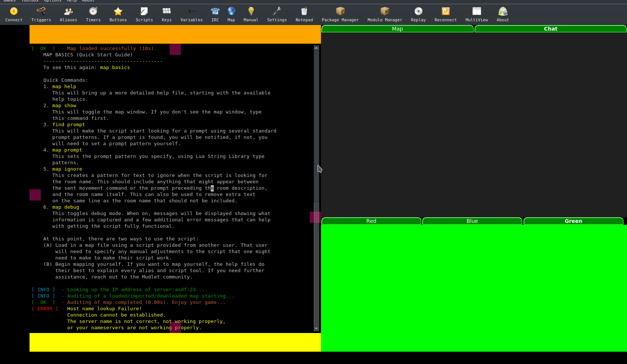Select the Green tab

574,221
